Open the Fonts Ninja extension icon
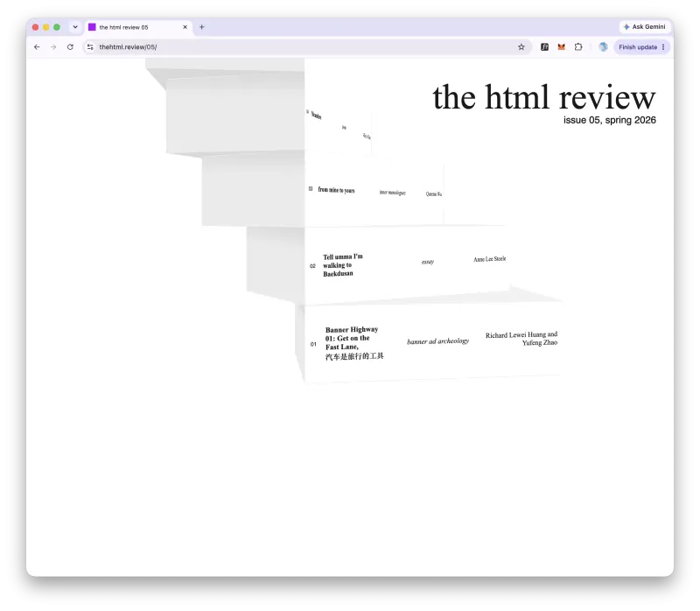Viewport: 700px width, 611px height. [x=544, y=47]
